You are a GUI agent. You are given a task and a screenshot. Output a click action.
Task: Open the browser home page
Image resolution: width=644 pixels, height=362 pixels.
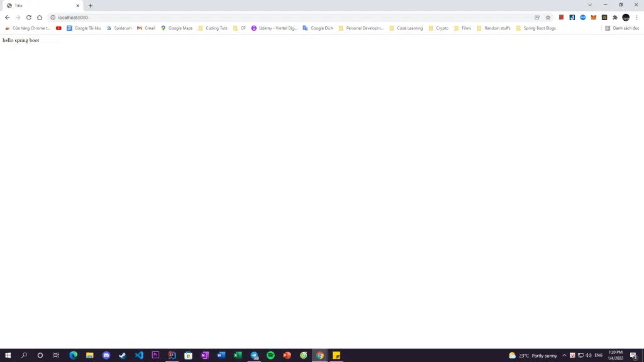click(40, 17)
